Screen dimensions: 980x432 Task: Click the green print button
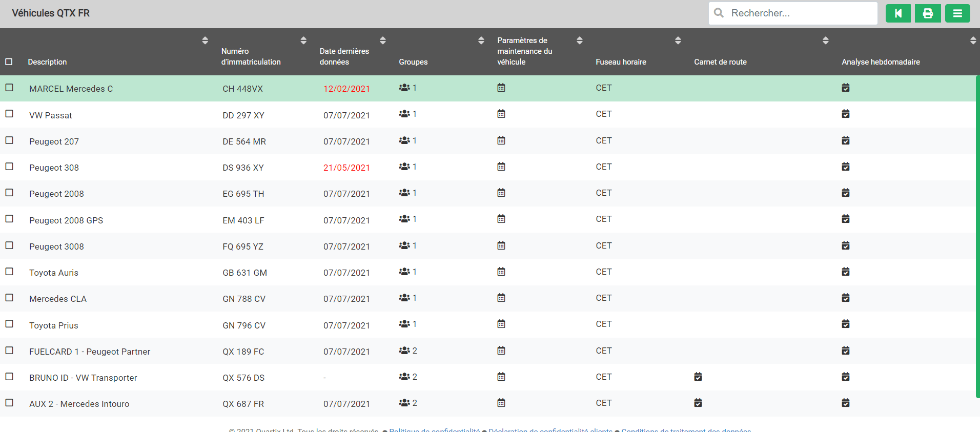(928, 13)
